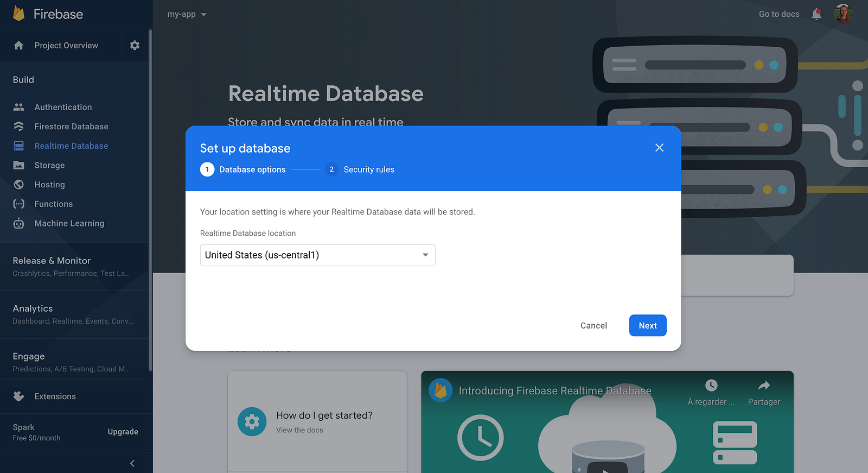Collapse the sidebar with chevron arrow
This screenshot has height=473, width=868.
click(132, 463)
